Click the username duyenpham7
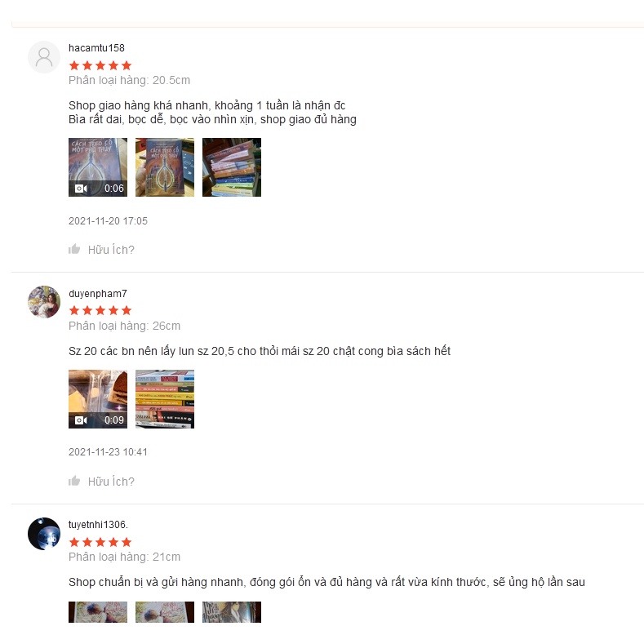Screen dimensions: 644x644 (98, 294)
